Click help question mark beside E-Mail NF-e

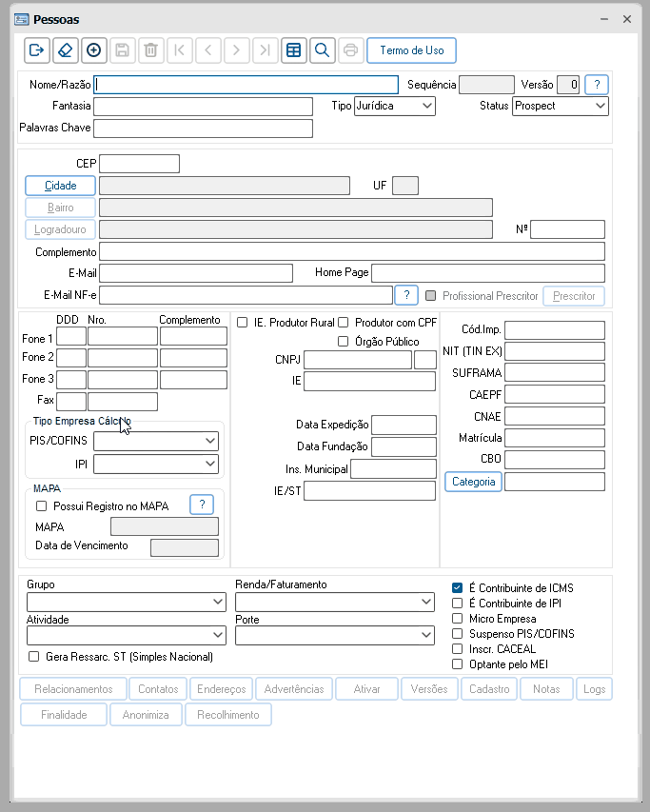coord(406,295)
